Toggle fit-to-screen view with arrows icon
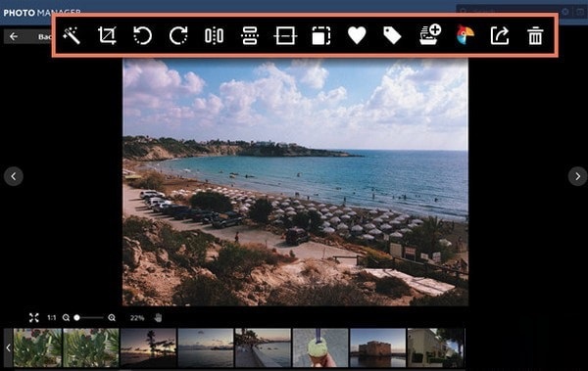588x371 pixels. pos(33,318)
